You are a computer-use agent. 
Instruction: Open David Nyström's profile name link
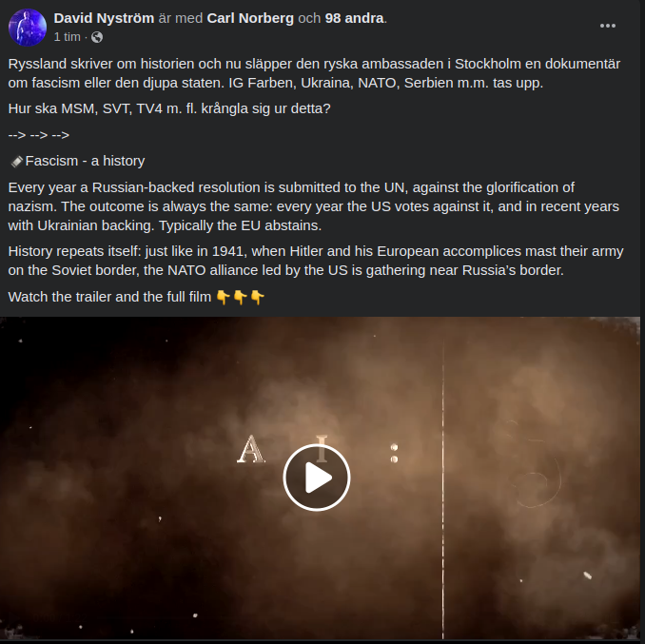pos(104,18)
